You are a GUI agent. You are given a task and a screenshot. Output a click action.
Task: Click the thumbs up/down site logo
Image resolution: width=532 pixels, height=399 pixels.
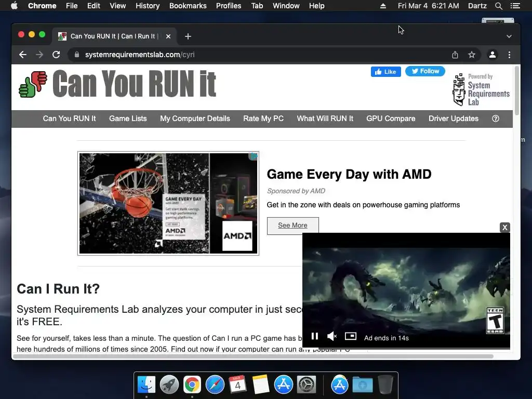[x=33, y=84]
